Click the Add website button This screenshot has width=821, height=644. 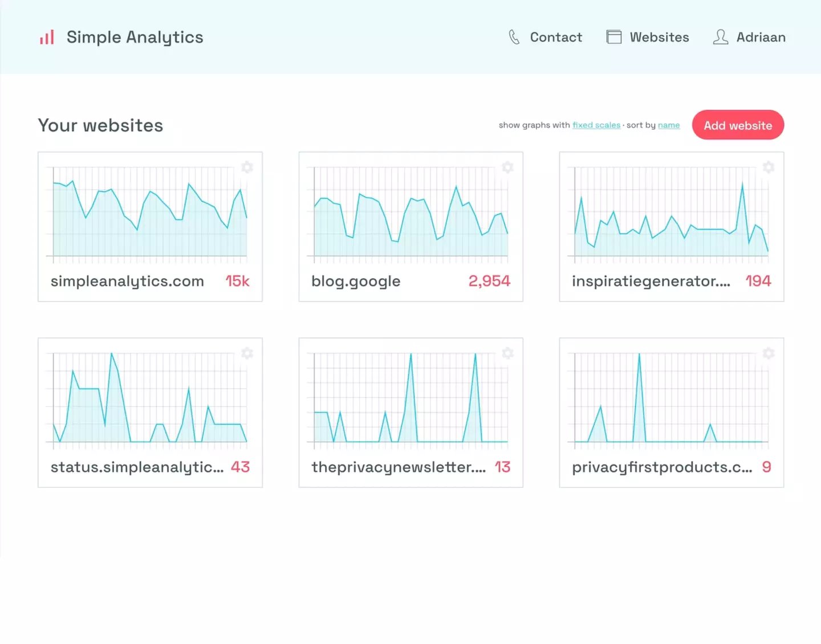click(x=738, y=125)
